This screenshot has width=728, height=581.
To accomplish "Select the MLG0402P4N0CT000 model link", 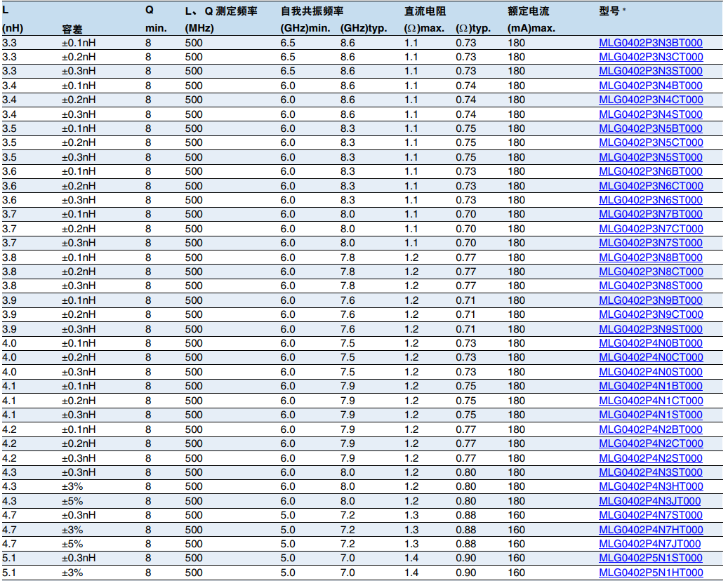I will point(651,357).
